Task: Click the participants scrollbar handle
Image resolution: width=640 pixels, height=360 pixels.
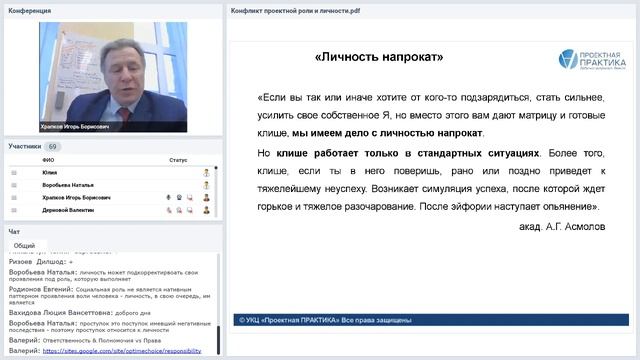Action: point(216,168)
